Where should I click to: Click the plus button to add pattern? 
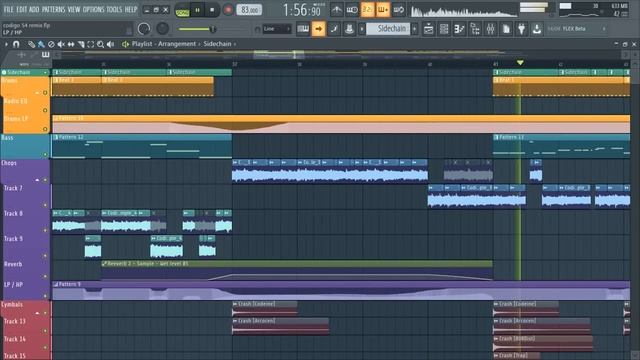coord(415,29)
